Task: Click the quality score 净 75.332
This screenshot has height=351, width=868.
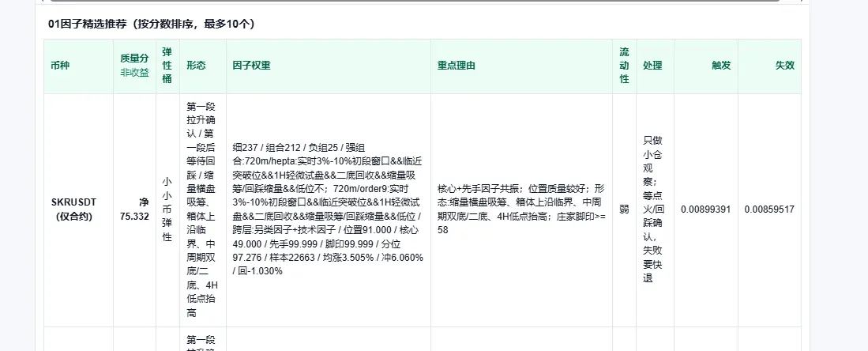Action: coord(134,209)
